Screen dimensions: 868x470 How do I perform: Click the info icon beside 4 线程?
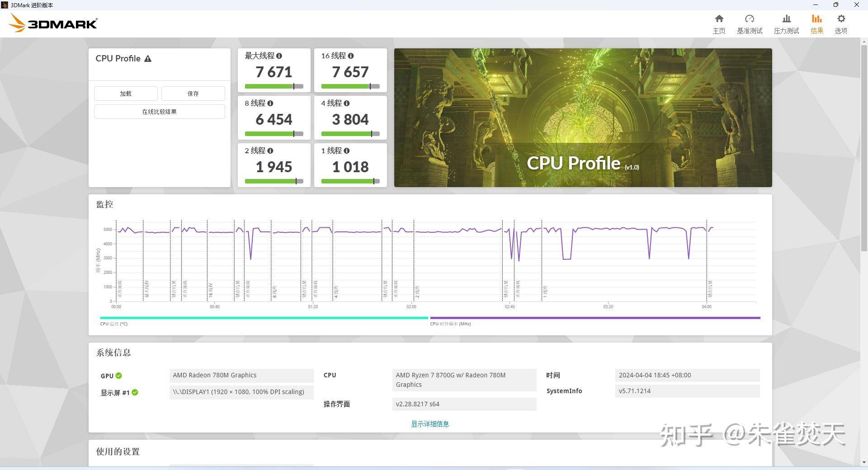tap(347, 103)
